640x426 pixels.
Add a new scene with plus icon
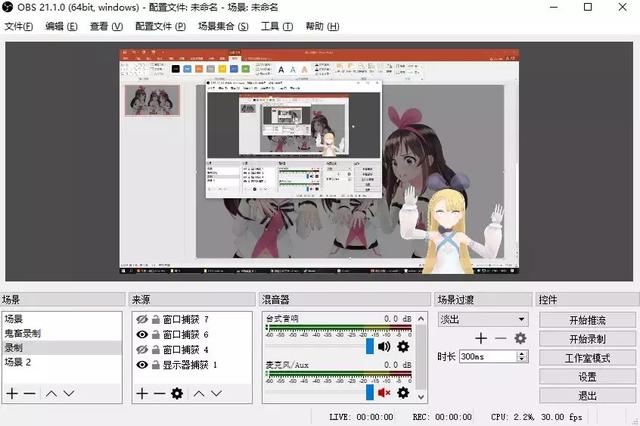click(12, 394)
